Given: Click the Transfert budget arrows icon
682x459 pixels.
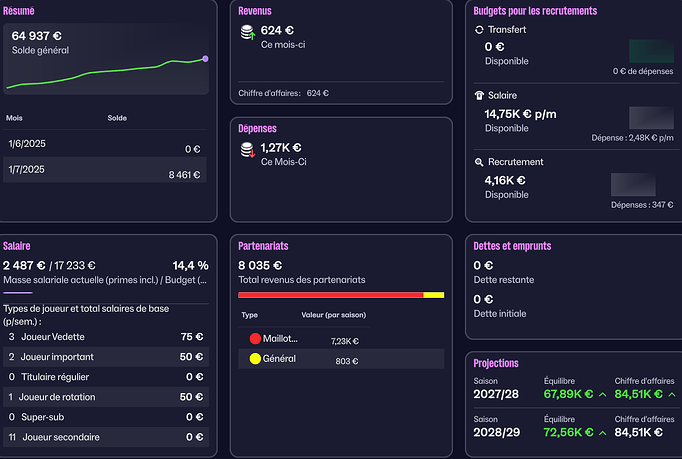Looking at the screenshot, I should point(478,30).
